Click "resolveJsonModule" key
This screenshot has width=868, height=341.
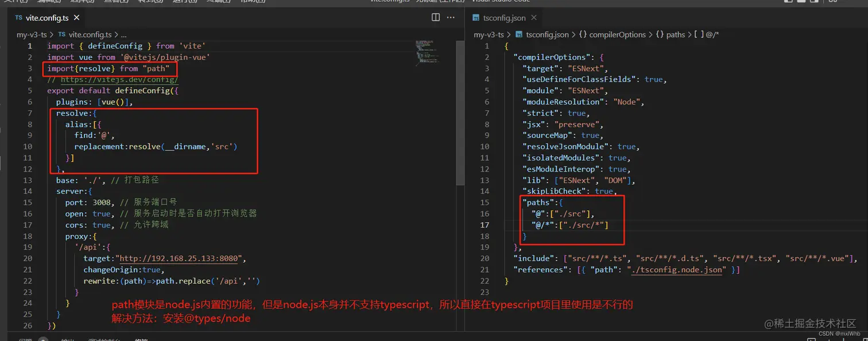[565, 146]
